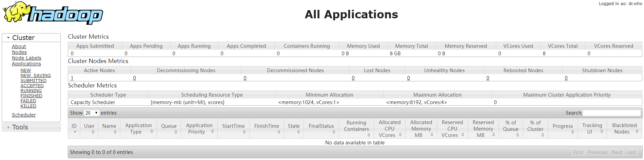Open the Scheduler link

click(x=24, y=115)
